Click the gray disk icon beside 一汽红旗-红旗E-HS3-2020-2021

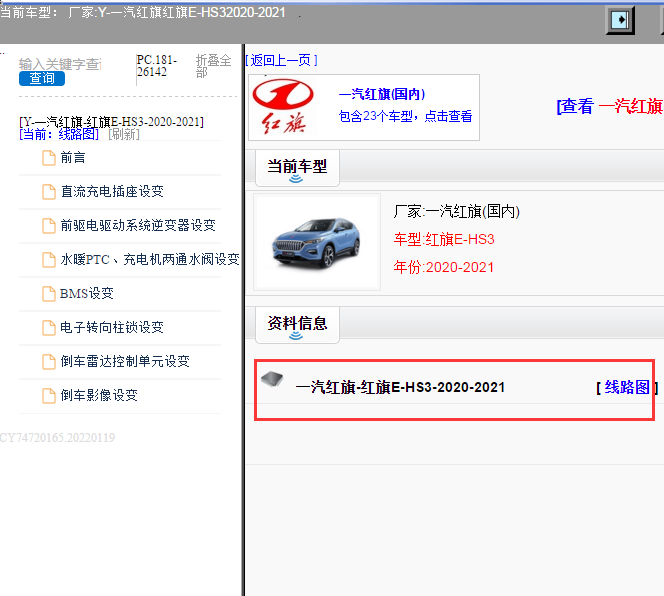pos(272,378)
